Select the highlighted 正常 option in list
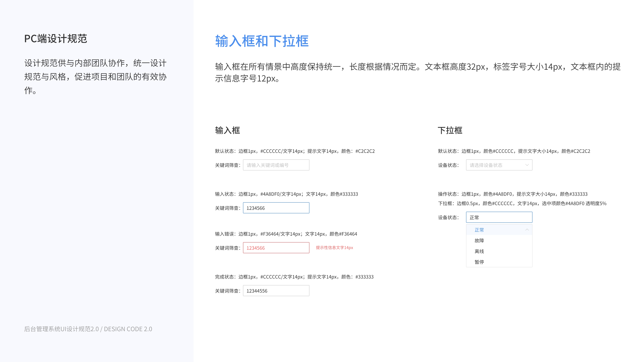644x362 pixels. pyautogui.click(x=499, y=230)
